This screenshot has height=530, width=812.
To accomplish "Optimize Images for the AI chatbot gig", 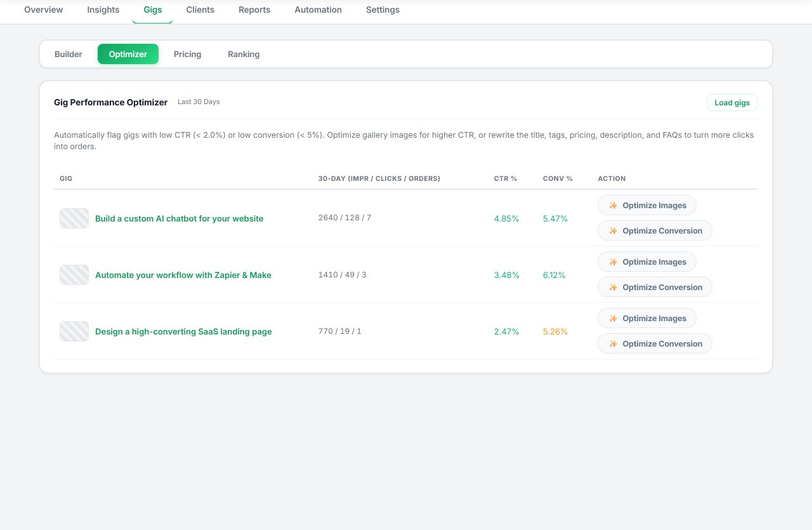I will click(x=646, y=205).
